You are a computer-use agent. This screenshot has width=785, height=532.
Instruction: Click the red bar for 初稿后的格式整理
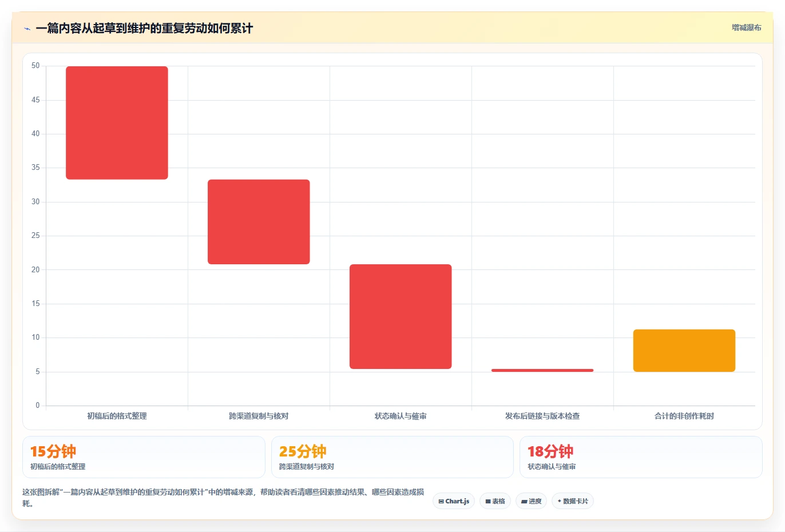(x=117, y=123)
